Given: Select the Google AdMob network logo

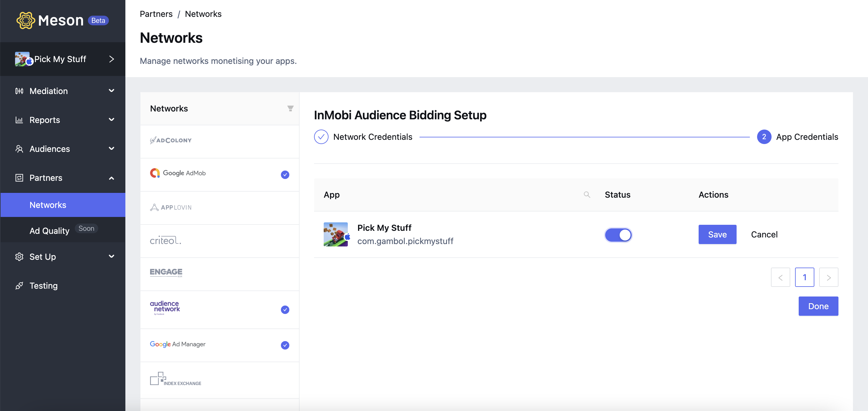Looking at the screenshot, I should coord(178,173).
